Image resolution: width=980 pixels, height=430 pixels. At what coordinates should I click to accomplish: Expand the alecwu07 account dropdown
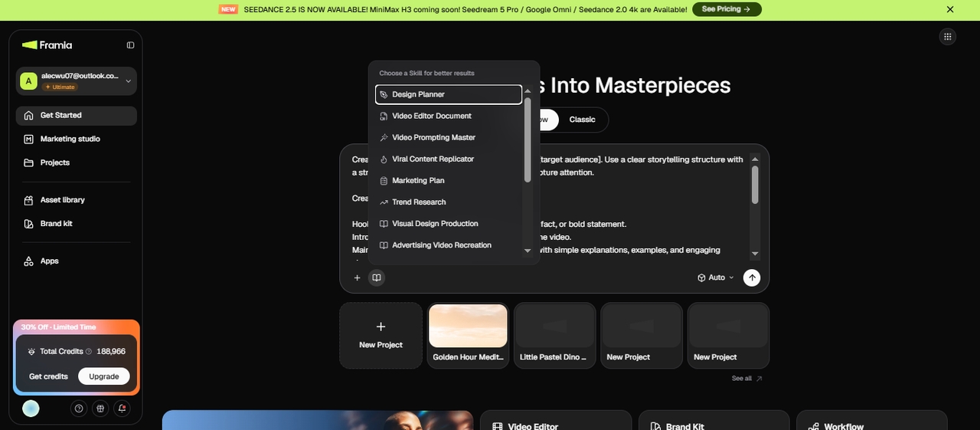129,81
